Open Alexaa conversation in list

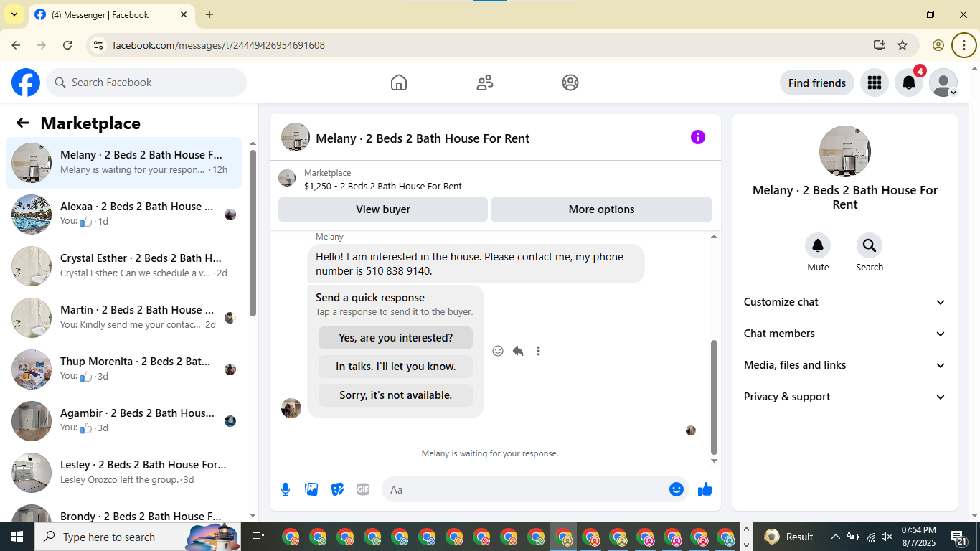[x=124, y=215]
